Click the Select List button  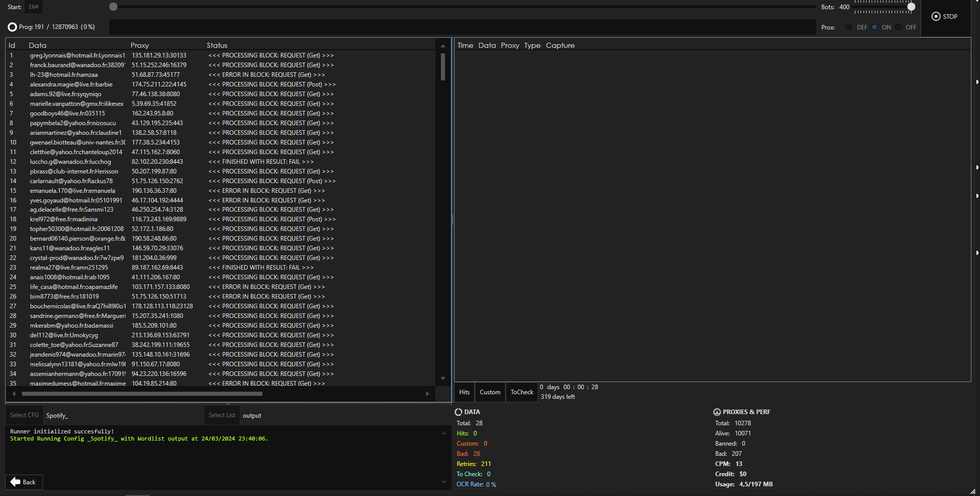(222, 415)
